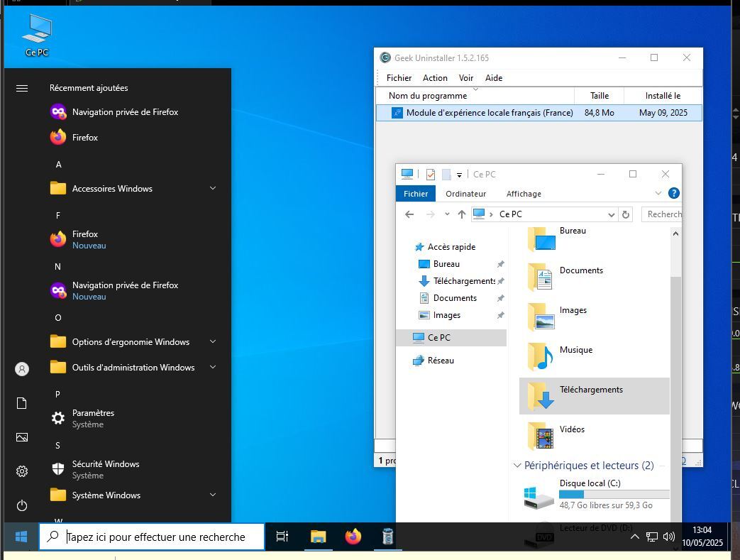Open Firefox from the taskbar
The image size is (740, 560).
coord(353,537)
